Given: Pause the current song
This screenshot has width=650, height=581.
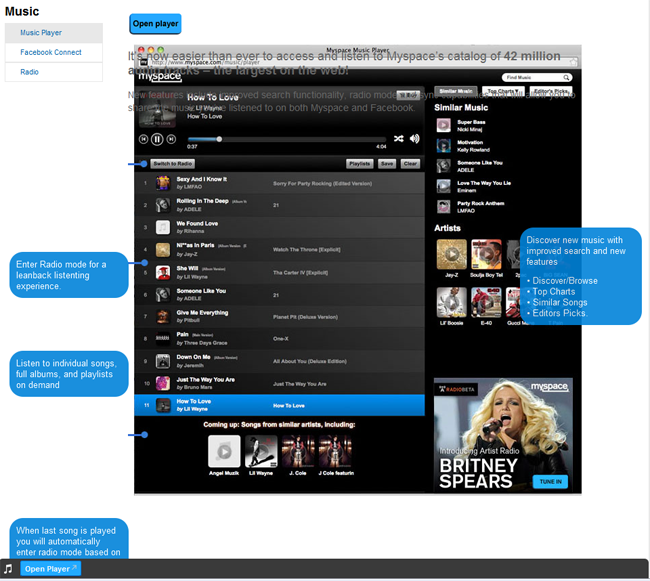Looking at the screenshot, I should [157, 139].
